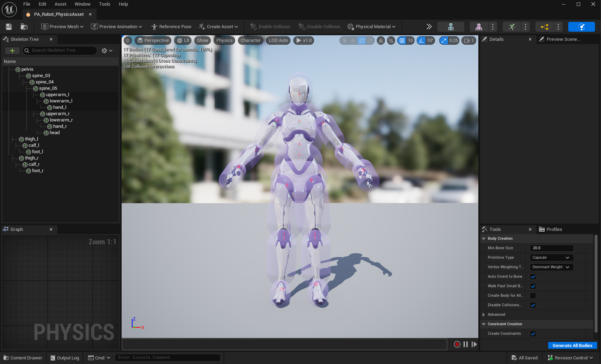Screen dimensions: 601x364
Task: Uncheck the Create Constraints checkbox
Action: tap(533, 334)
